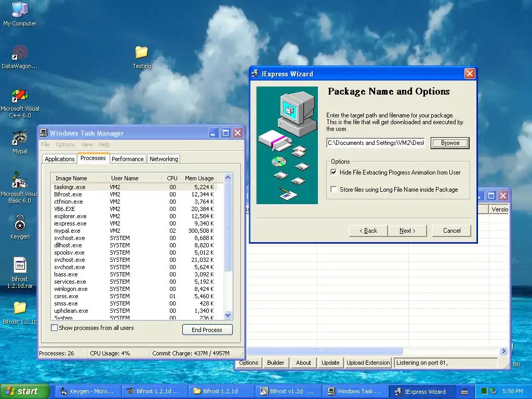Click the keyboard language bar icon
The width and height of the screenshot is (532, 399).
coord(464,392)
